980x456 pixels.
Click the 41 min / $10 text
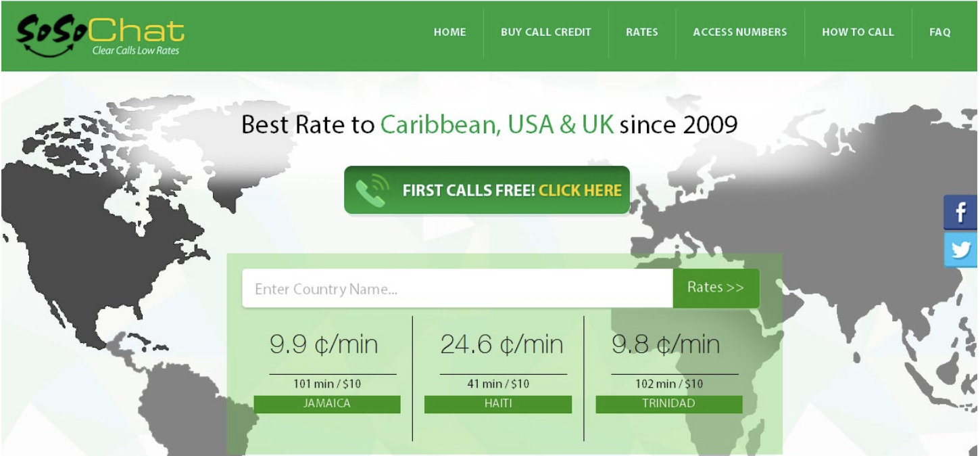[498, 384]
